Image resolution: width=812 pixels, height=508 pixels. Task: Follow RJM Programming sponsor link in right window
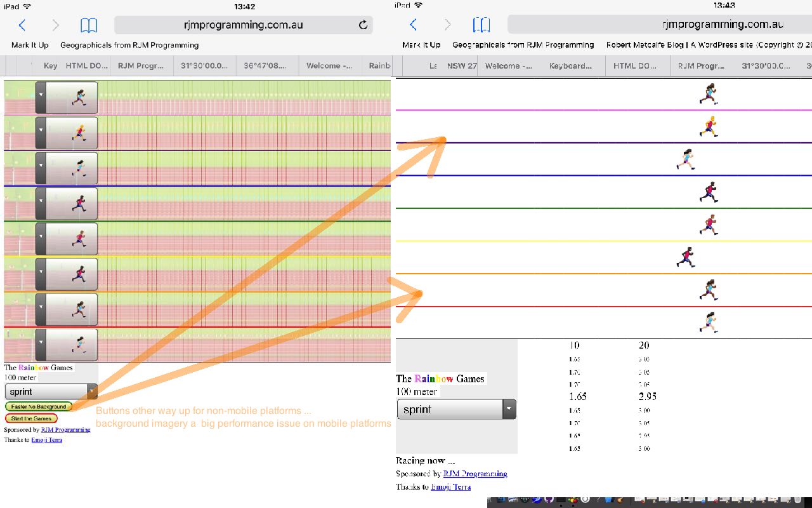475,474
